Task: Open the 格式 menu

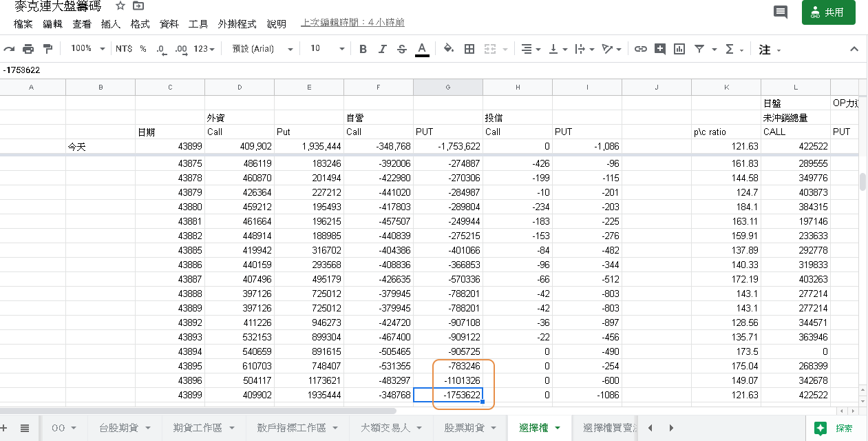Action: click(x=140, y=23)
